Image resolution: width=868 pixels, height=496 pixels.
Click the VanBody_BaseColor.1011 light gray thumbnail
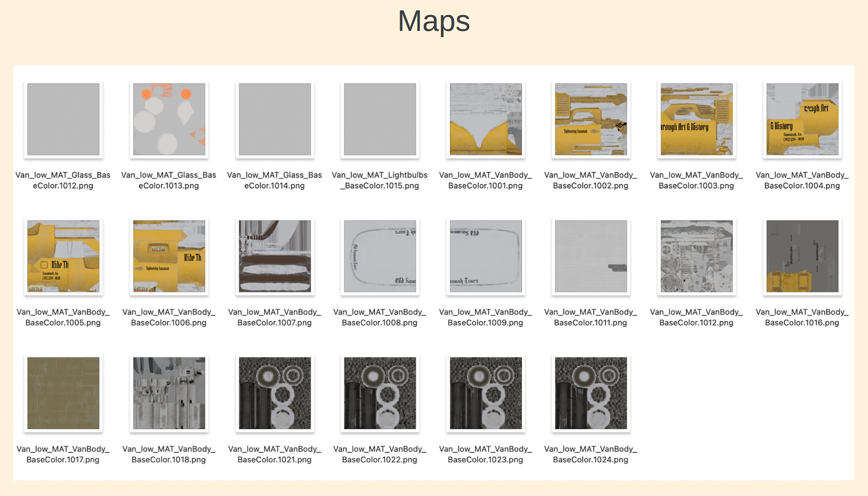click(591, 256)
